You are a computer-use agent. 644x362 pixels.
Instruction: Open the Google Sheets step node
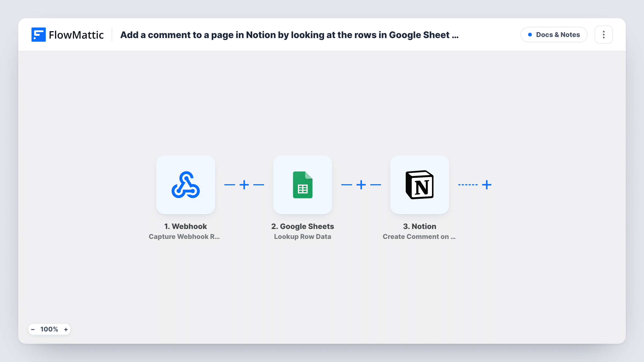point(303,185)
